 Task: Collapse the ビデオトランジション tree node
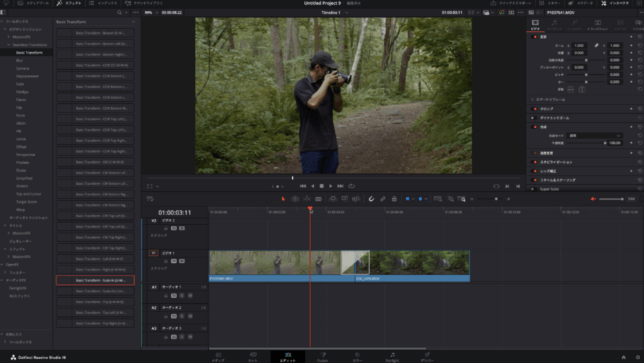coord(5,30)
